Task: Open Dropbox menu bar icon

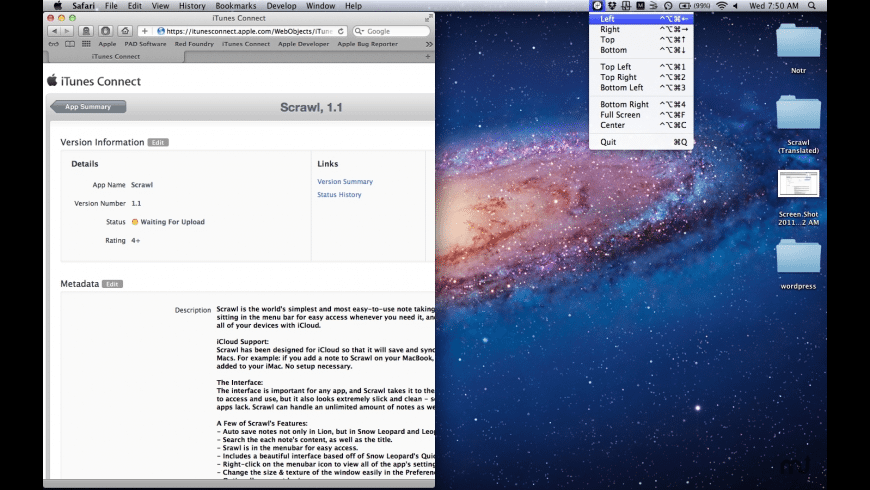Action: 611,6
